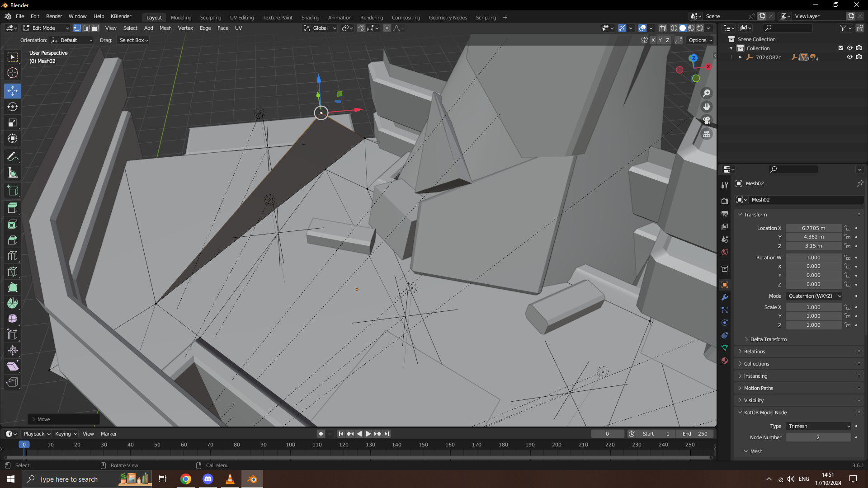Toggle viewport overlays
The height and width of the screenshot is (488, 868).
point(642,28)
